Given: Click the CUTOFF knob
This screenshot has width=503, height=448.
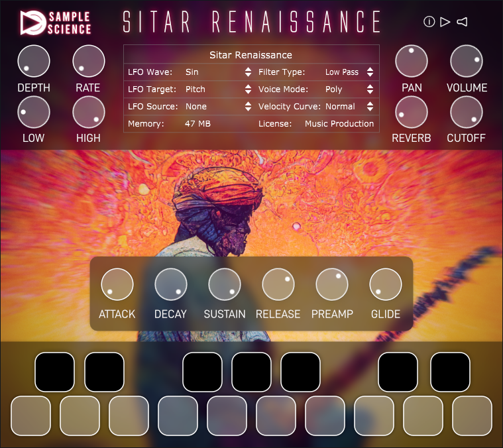Looking at the screenshot, I should coord(467,112).
